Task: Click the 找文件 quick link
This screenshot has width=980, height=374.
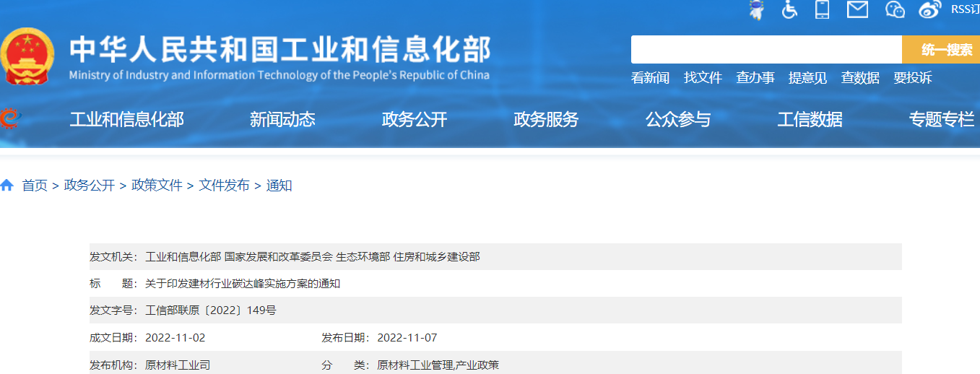Action: coord(703,78)
